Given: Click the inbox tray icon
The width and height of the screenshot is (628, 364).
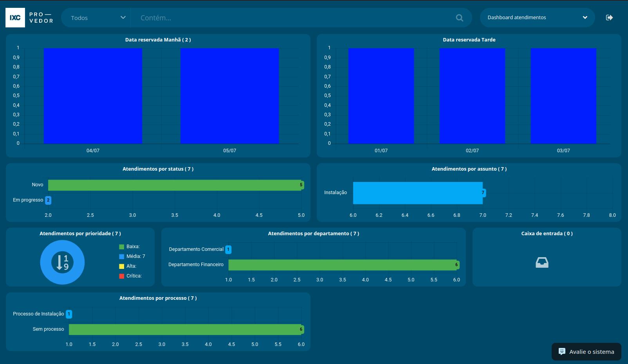Looking at the screenshot, I should pos(542,263).
